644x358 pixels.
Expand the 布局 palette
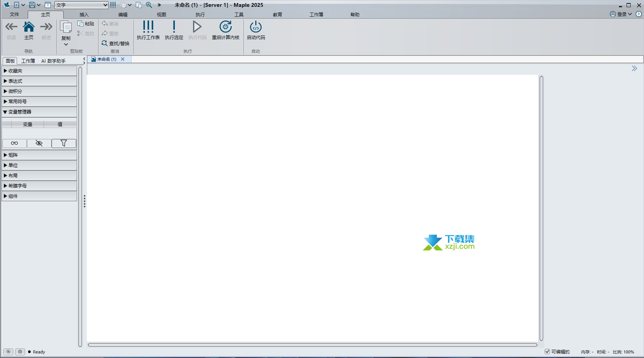pyautogui.click(x=39, y=175)
